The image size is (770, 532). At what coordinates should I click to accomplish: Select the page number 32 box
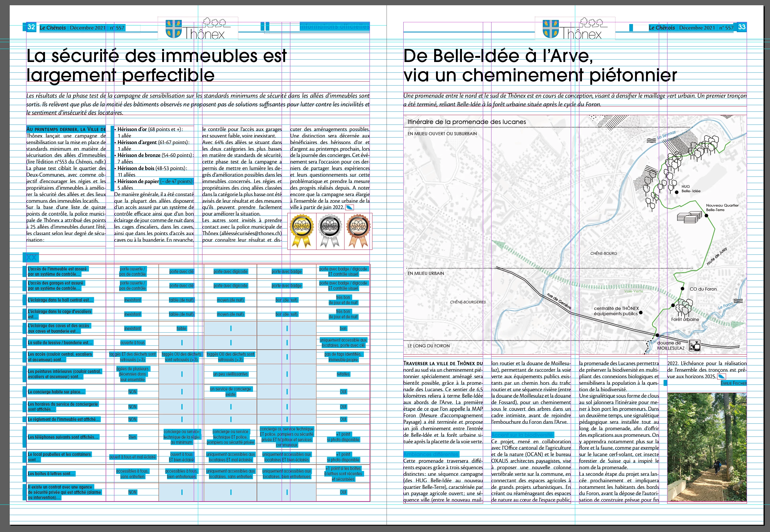(x=31, y=27)
